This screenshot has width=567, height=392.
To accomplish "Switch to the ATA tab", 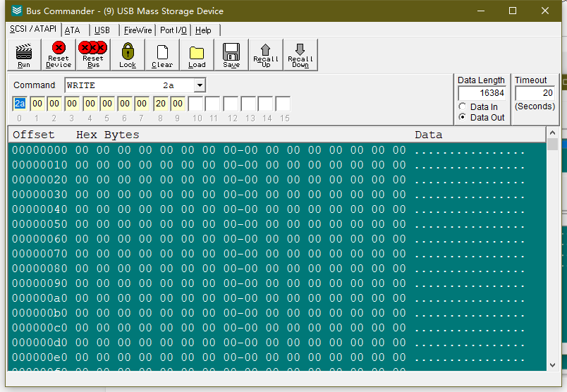I will pyautogui.click(x=73, y=30).
